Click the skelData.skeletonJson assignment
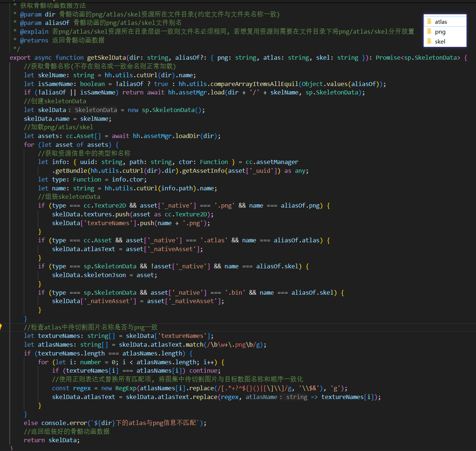476x451 pixels. (105, 275)
